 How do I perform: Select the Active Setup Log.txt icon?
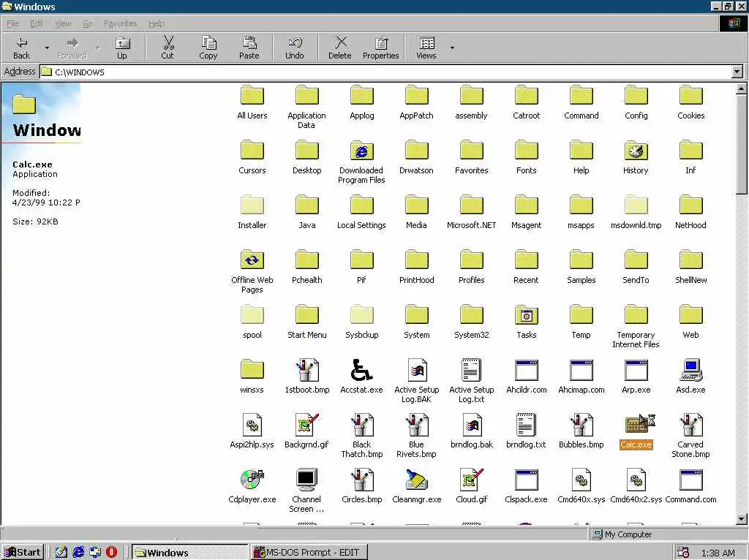(x=472, y=370)
